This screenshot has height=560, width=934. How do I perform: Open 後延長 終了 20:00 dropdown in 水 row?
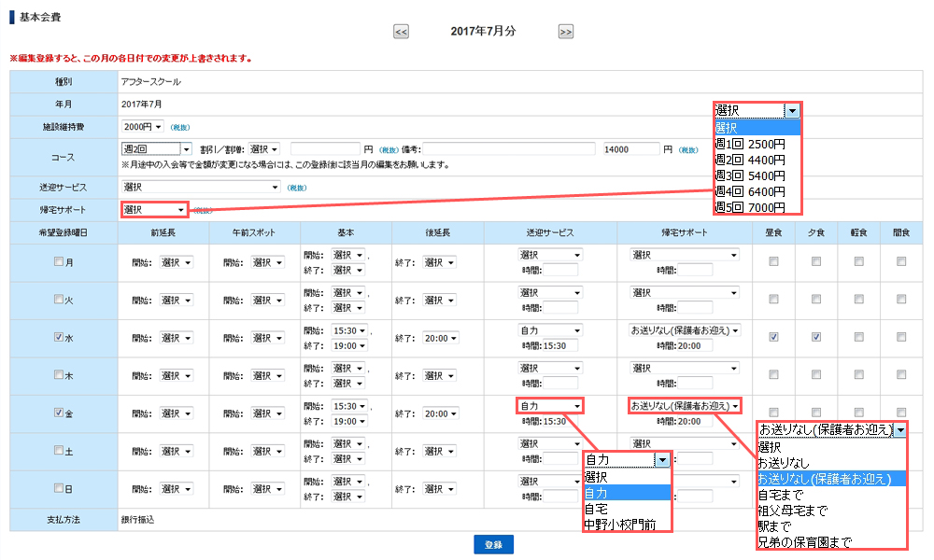[x=440, y=338]
